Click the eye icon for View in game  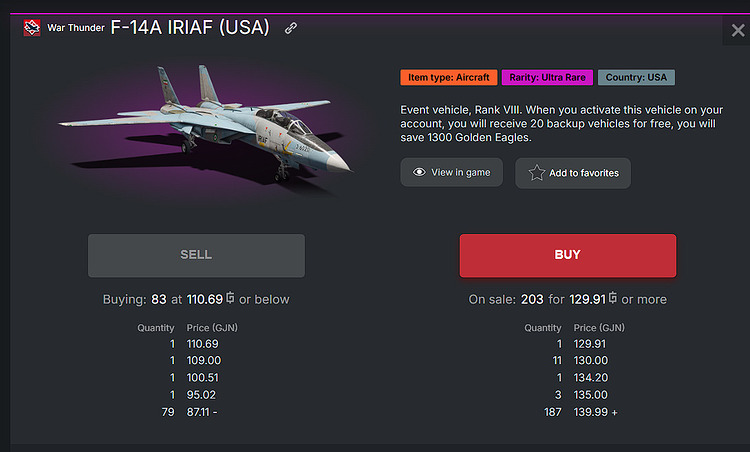[419, 172]
